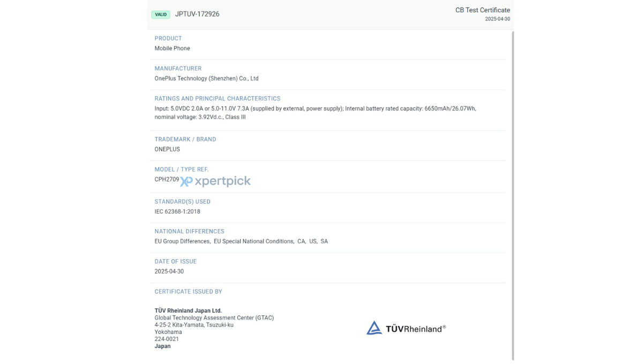Click the IEC 62368-1:2018 standard text
Screen dimensions: 643x364
point(177,211)
